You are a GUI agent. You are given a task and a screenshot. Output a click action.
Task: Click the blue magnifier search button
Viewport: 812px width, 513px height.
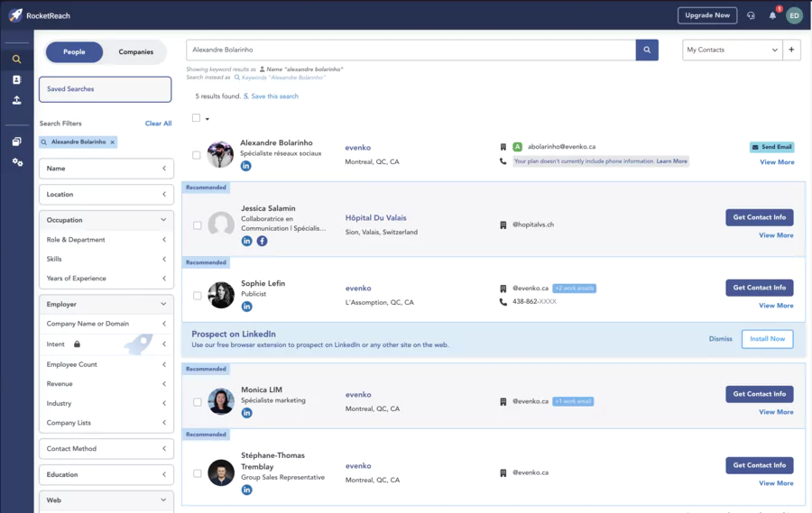647,50
